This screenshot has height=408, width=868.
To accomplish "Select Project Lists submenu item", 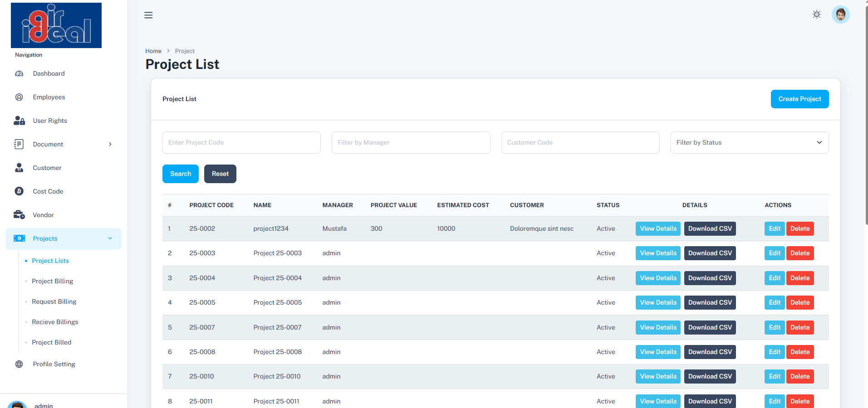I will pyautogui.click(x=50, y=261).
